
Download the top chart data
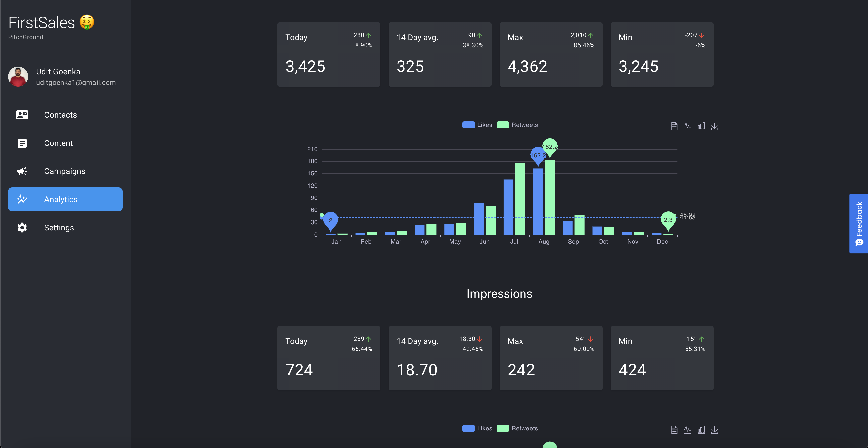click(x=715, y=126)
